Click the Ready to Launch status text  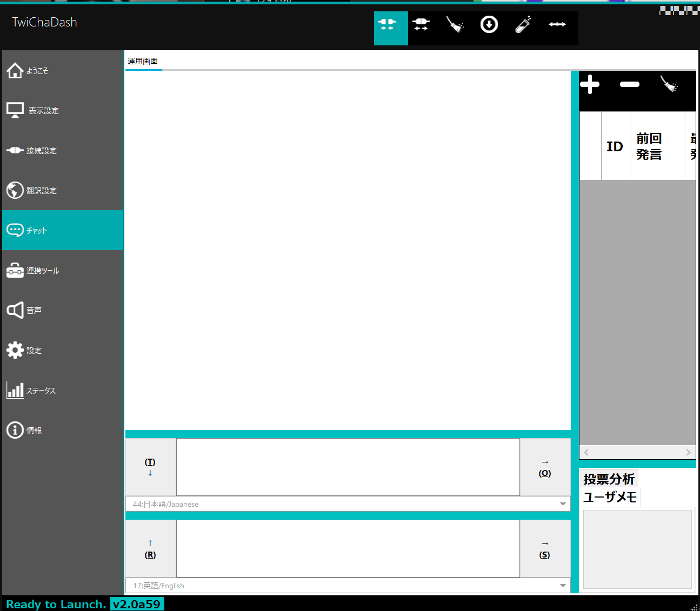(x=56, y=604)
